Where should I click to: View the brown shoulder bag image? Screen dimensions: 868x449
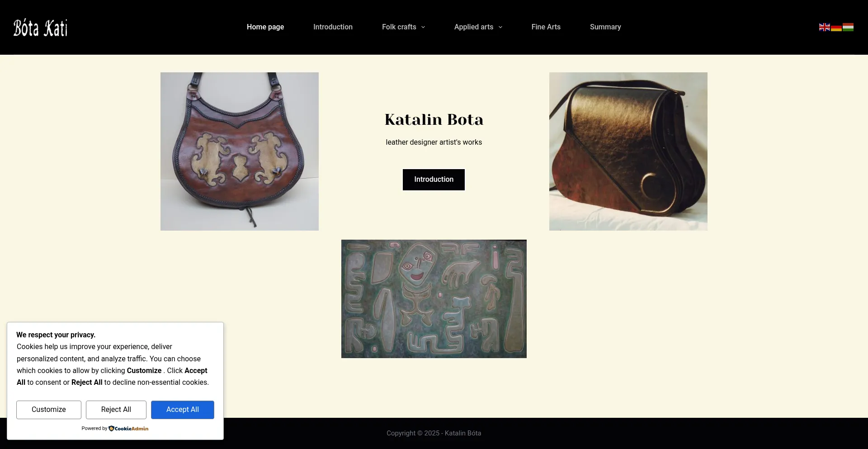[628, 151]
